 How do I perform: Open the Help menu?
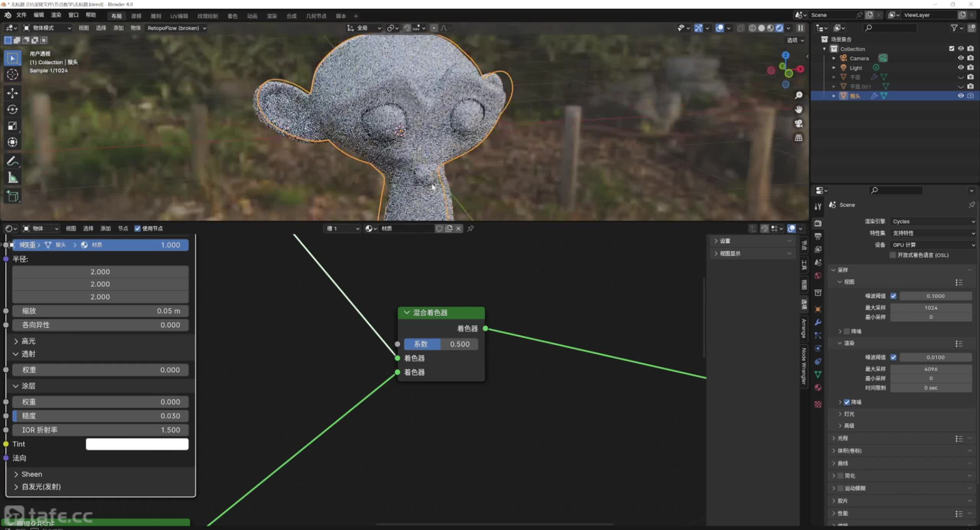(91, 15)
